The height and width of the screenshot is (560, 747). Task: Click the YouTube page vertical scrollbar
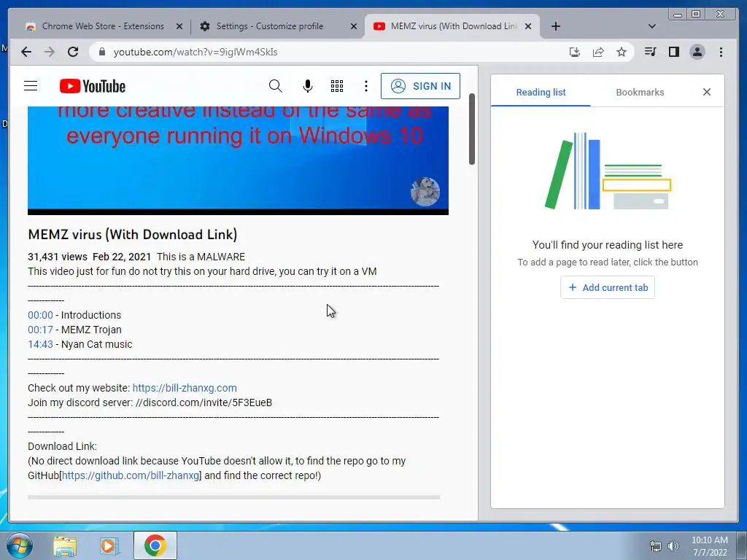click(x=472, y=128)
